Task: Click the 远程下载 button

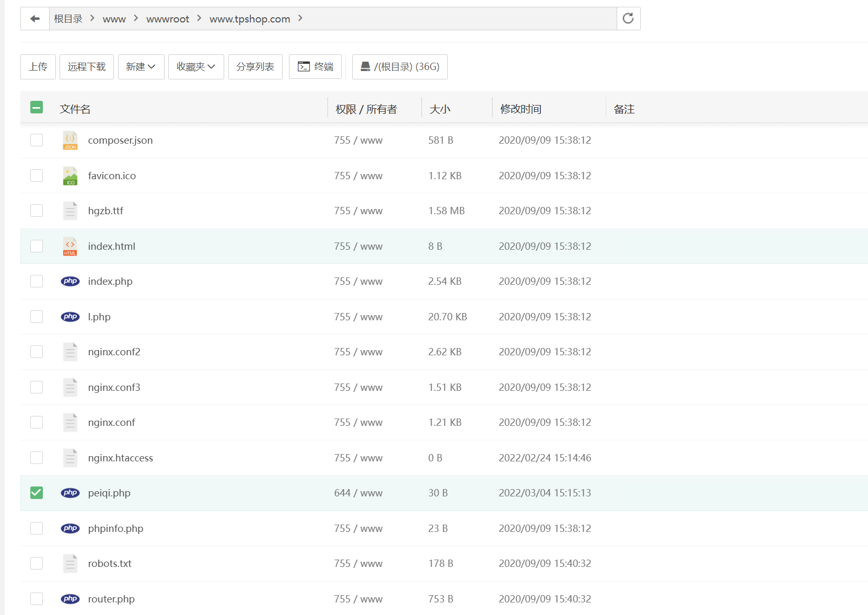Action: (87, 67)
